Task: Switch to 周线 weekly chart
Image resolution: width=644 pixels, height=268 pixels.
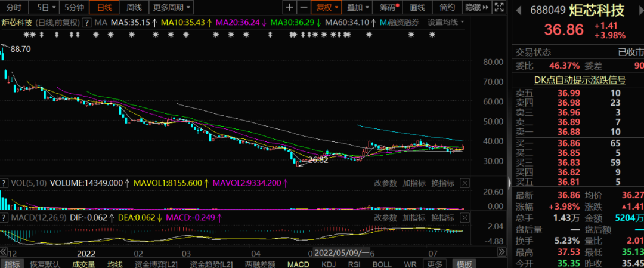Action: click(134, 7)
